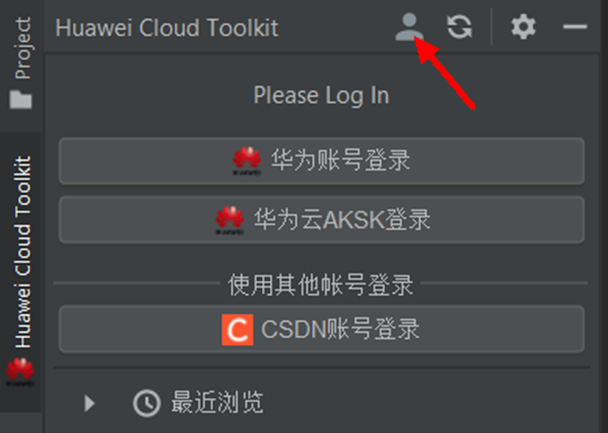This screenshot has width=608, height=433.
Task: Click the 使用其他帐号登录 divider text
Action: 320,285
